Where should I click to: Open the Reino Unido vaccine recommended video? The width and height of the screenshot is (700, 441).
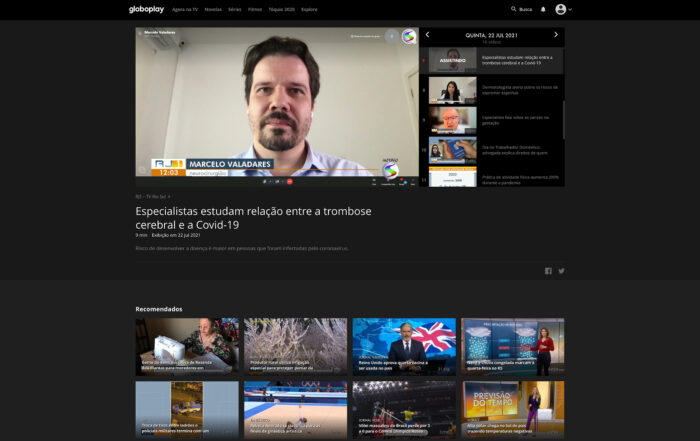[404, 346]
